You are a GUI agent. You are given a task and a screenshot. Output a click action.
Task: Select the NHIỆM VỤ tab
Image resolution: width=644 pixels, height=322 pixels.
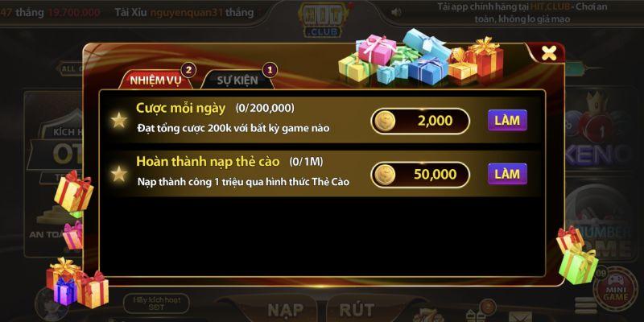coord(155,80)
